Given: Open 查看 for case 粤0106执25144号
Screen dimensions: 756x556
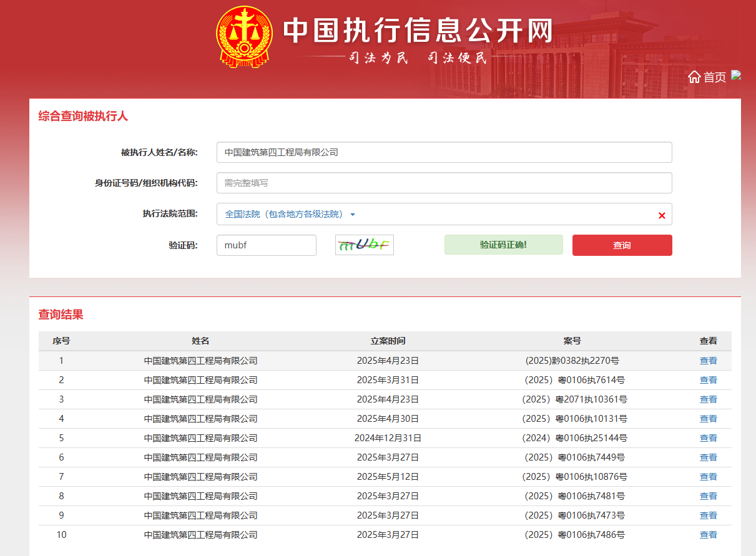Looking at the screenshot, I should 709,438.
